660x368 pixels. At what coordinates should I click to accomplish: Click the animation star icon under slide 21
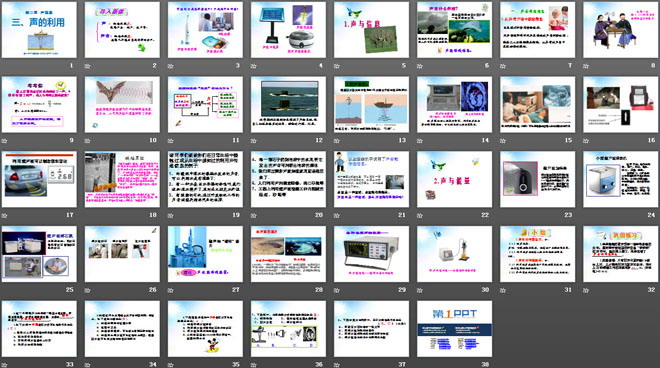(x=337, y=215)
